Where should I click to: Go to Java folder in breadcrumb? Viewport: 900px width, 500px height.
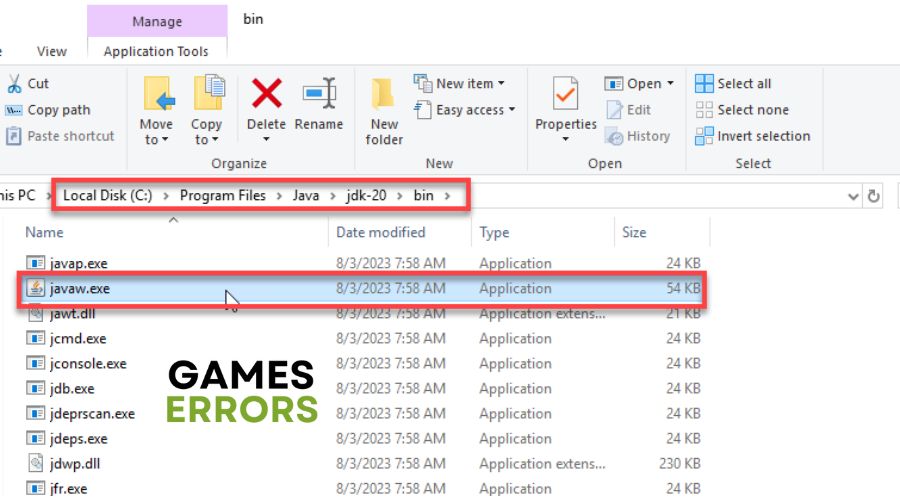(x=306, y=195)
